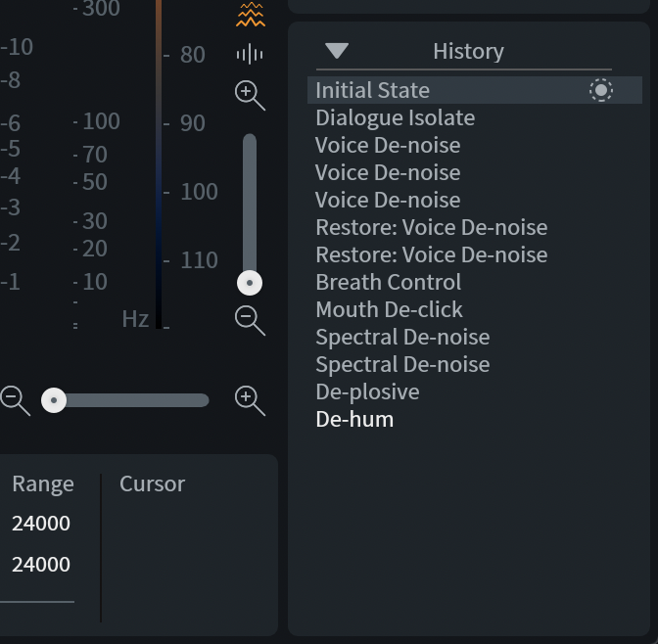This screenshot has width=658, height=644.
Task: Select the waveform view icon
Action: [250, 54]
